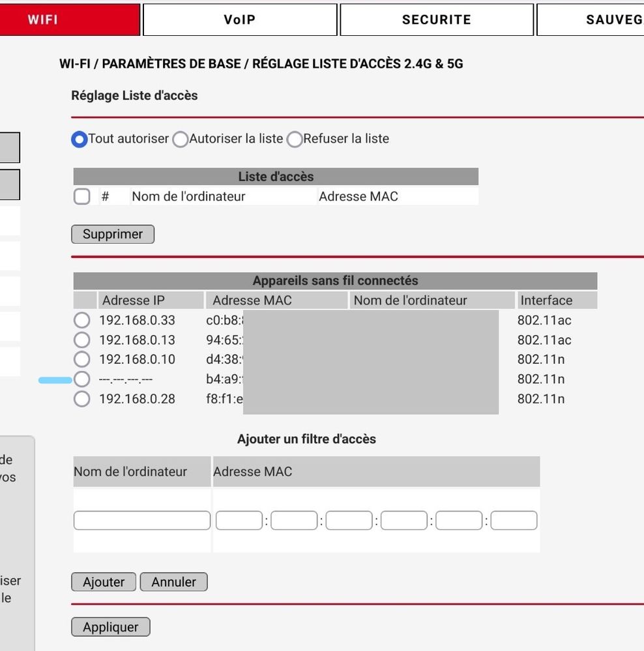This screenshot has height=651, width=644.
Task: Pick the device at 192.168.0.10
Action: pyautogui.click(x=82, y=359)
